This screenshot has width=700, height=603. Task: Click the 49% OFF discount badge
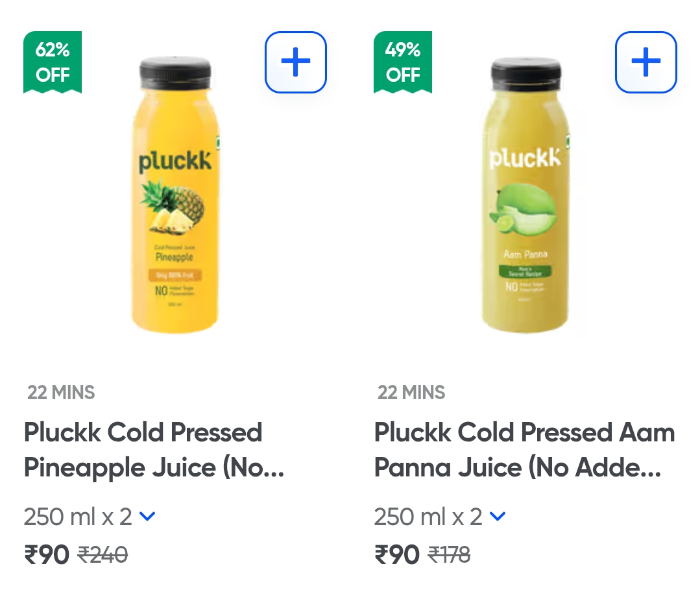403,62
